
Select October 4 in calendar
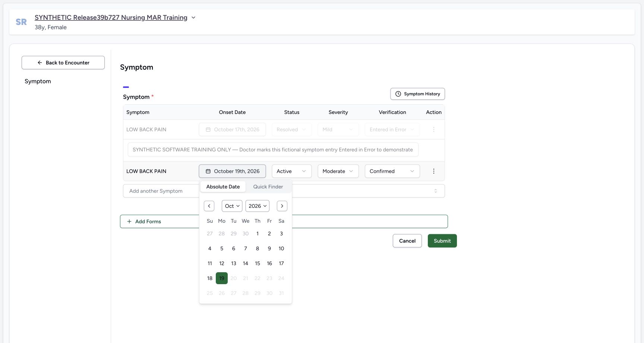click(210, 248)
